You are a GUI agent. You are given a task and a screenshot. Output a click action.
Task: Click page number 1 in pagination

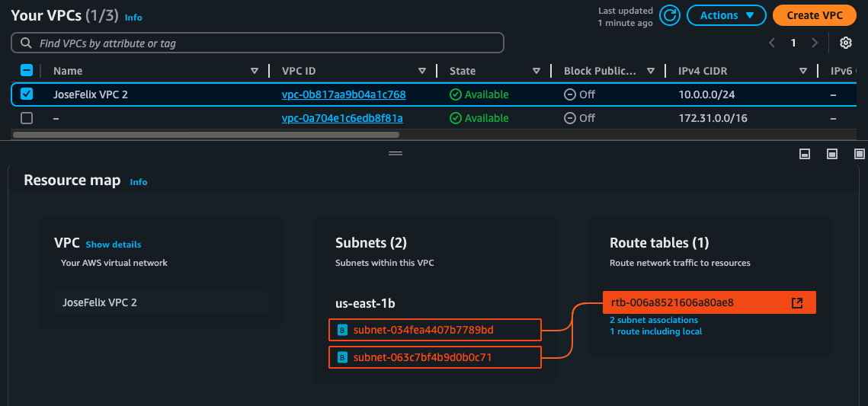coord(793,43)
